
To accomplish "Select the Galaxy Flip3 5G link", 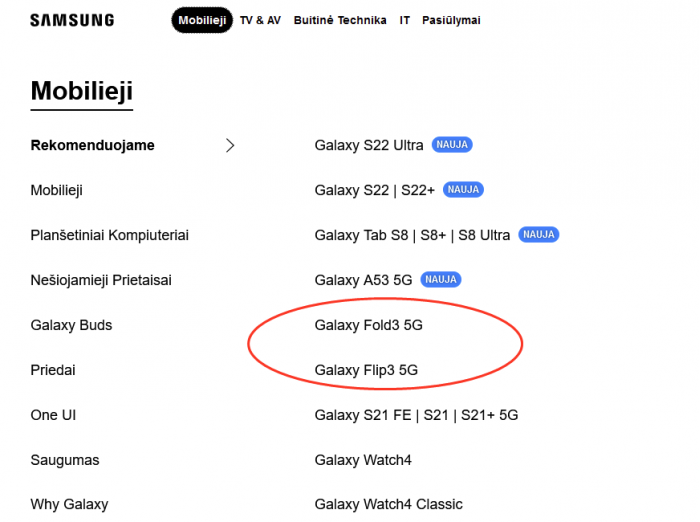I will pos(366,370).
